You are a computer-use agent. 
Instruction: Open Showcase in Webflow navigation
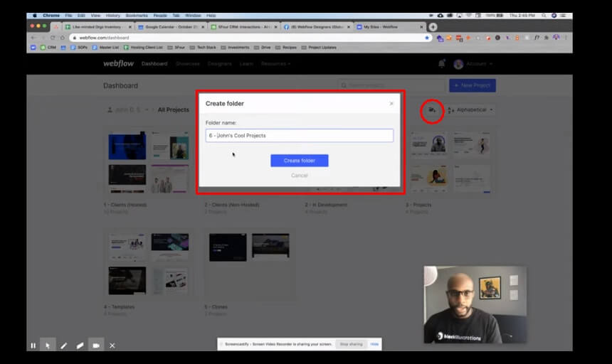[187, 63]
